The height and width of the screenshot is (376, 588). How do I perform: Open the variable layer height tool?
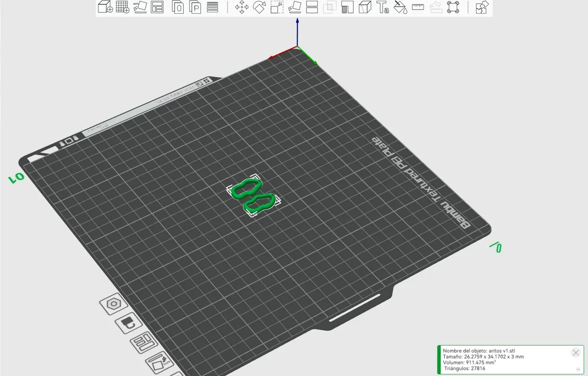click(212, 7)
